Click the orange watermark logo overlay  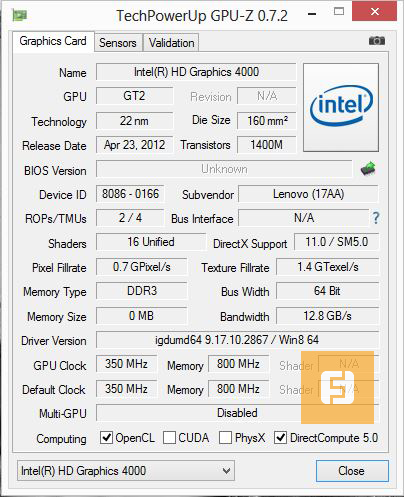coord(337,387)
